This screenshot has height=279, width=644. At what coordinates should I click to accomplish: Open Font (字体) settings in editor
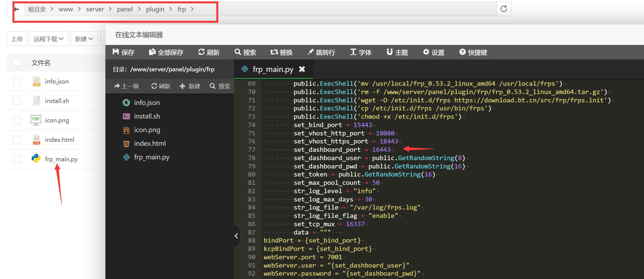[x=361, y=52]
